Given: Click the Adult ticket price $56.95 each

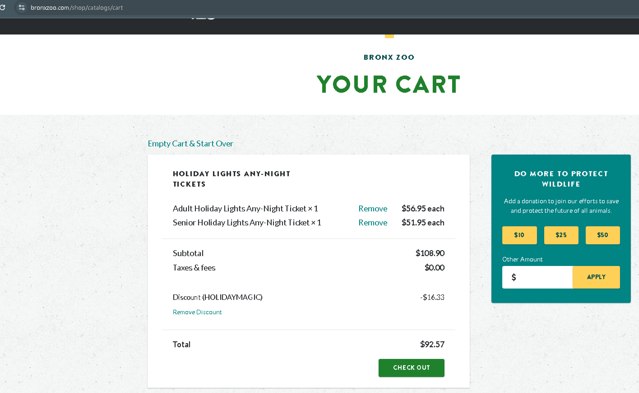Looking at the screenshot, I should (423, 209).
